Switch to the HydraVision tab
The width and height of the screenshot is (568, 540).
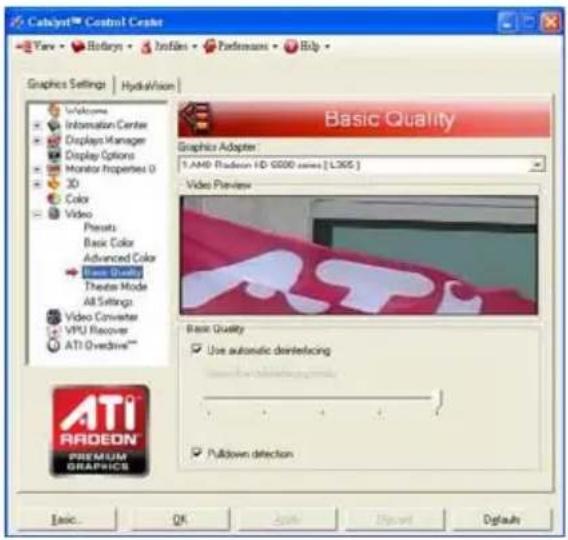click(x=147, y=86)
